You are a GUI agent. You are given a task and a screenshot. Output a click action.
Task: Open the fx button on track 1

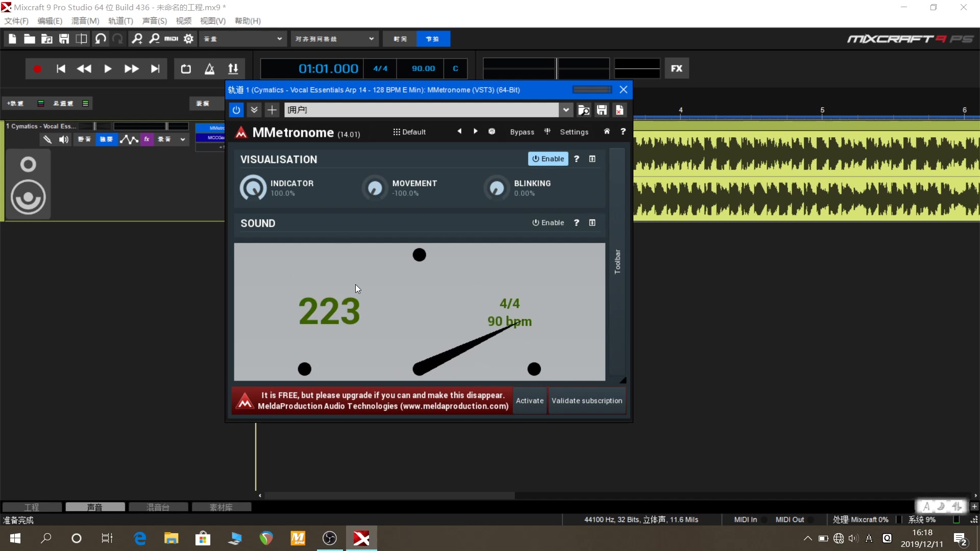click(147, 139)
